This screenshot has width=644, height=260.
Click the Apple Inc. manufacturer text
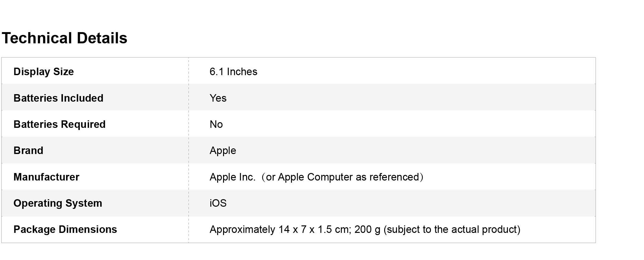[x=232, y=177]
